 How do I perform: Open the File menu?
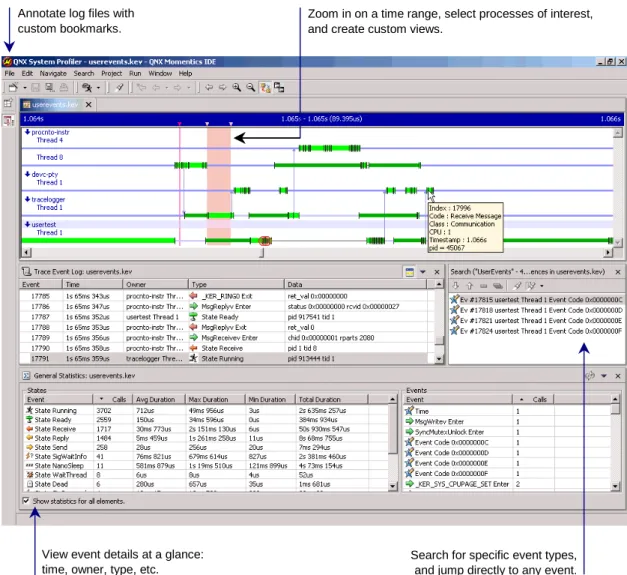(x=10, y=73)
